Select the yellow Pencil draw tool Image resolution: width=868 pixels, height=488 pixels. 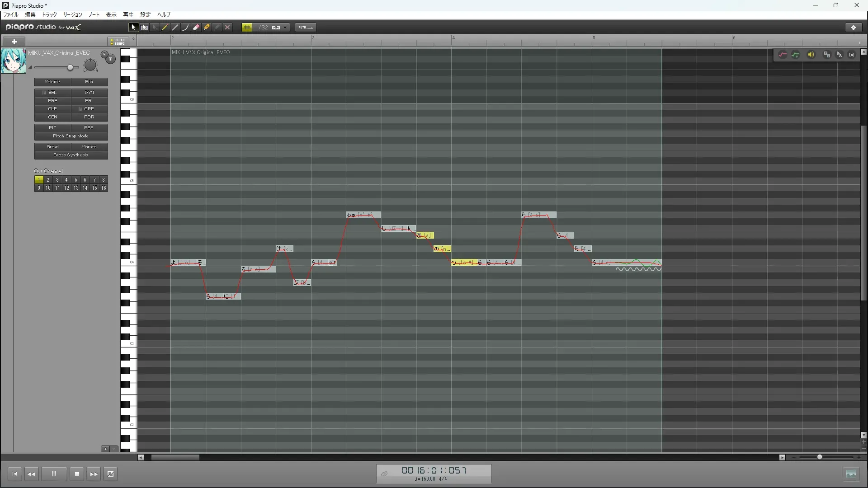point(165,28)
